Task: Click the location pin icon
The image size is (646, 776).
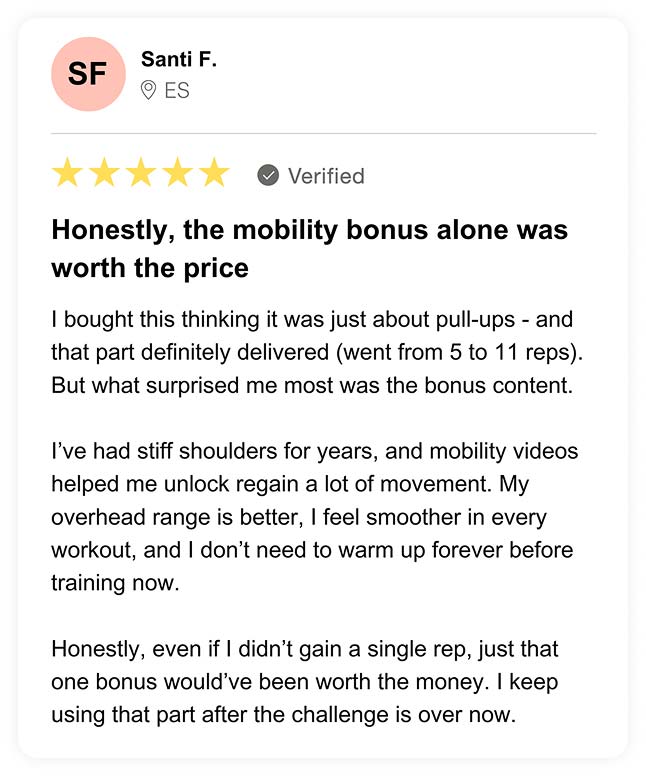Action: coord(149,91)
